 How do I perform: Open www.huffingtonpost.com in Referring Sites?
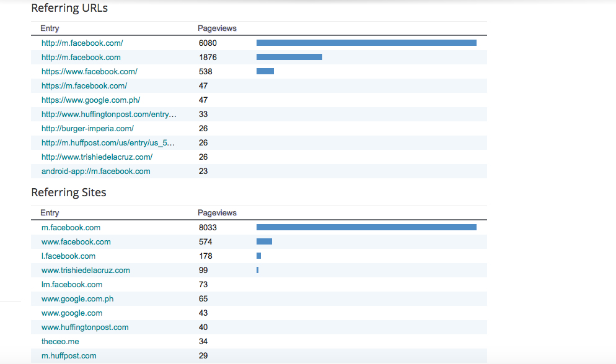(85, 327)
